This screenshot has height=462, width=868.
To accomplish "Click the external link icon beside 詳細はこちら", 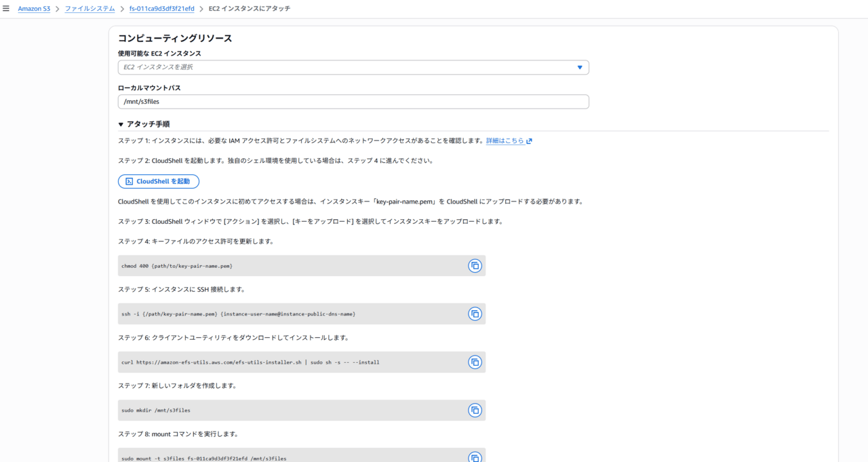I will [529, 141].
